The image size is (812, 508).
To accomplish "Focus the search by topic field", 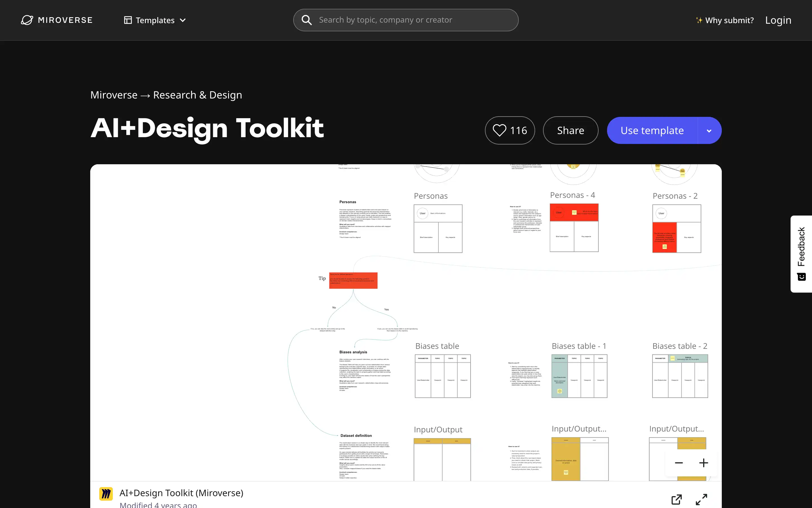I will (406, 20).
